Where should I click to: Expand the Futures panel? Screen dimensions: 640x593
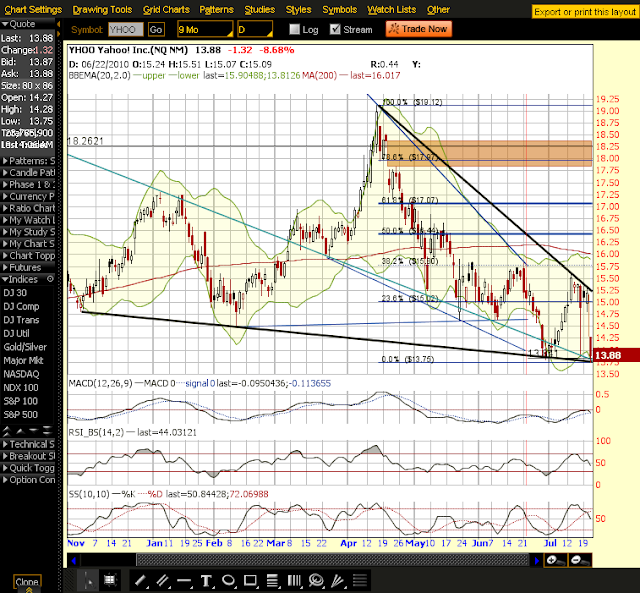28,267
